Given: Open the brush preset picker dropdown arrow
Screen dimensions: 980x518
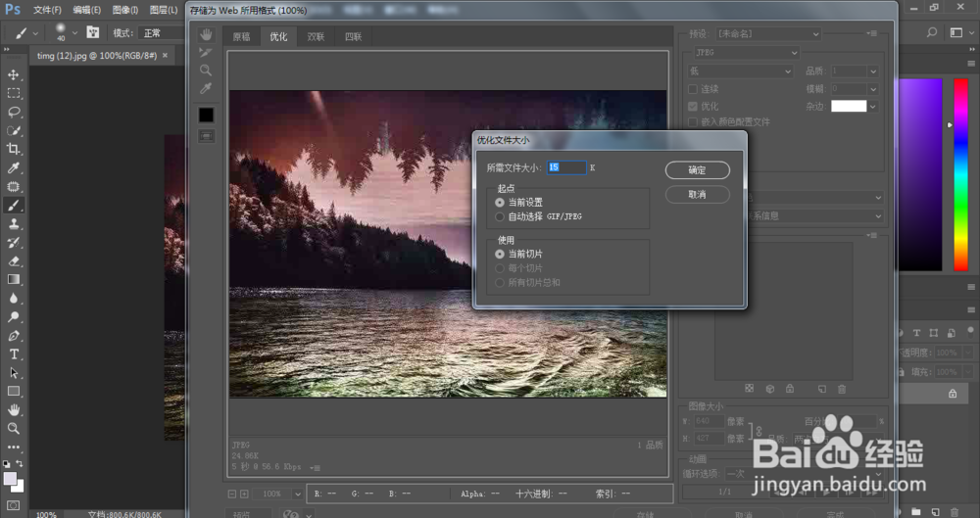Looking at the screenshot, I should tap(75, 32).
